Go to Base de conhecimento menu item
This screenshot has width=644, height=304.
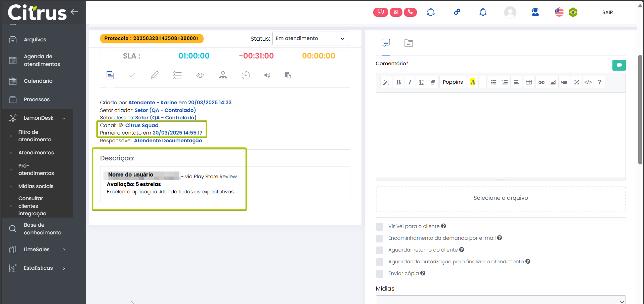coord(42,229)
